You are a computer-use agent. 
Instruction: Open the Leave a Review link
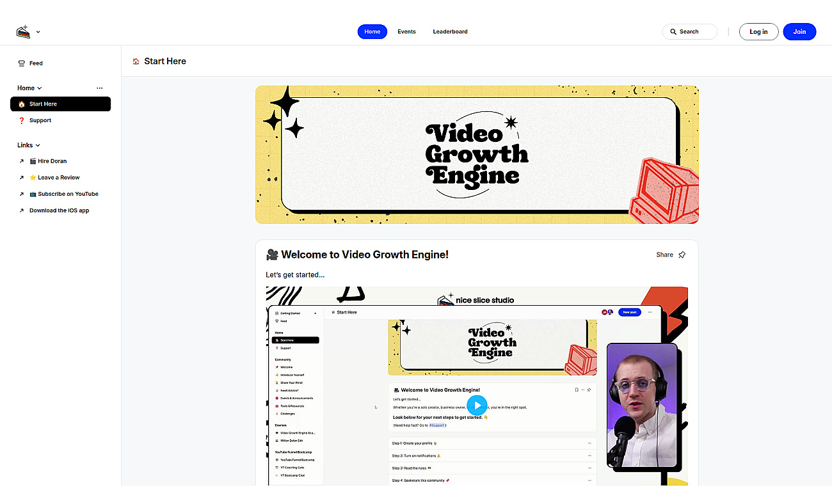(x=54, y=178)
